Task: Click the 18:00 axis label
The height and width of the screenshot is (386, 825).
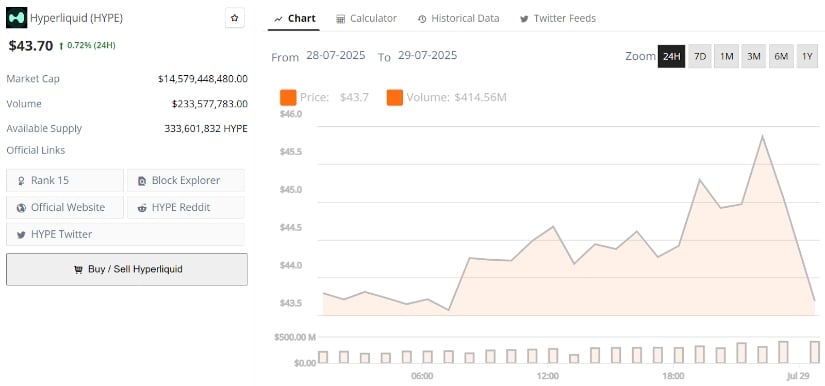Action: click(673, 376)
